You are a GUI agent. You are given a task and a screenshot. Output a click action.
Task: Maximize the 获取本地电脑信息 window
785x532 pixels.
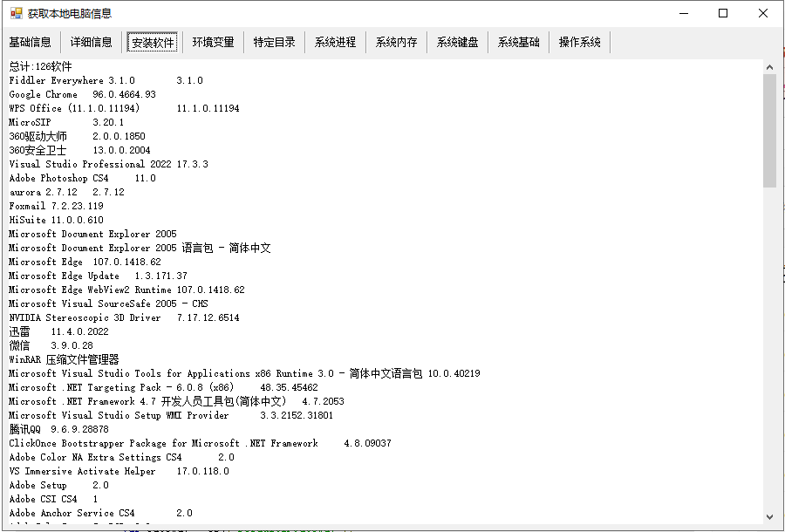tap(723, 13)
